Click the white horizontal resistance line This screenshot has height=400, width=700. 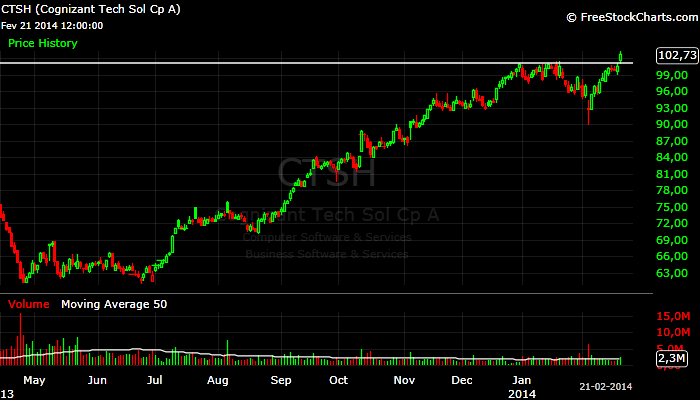point(316,63)
